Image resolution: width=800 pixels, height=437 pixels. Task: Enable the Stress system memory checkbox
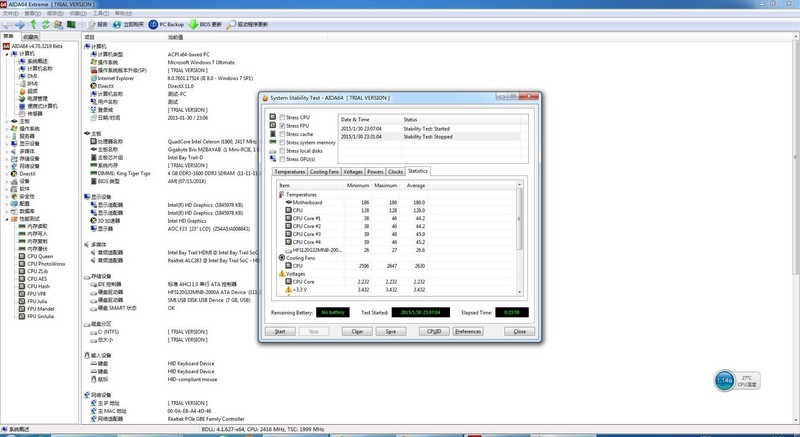[x=282, y=143]
